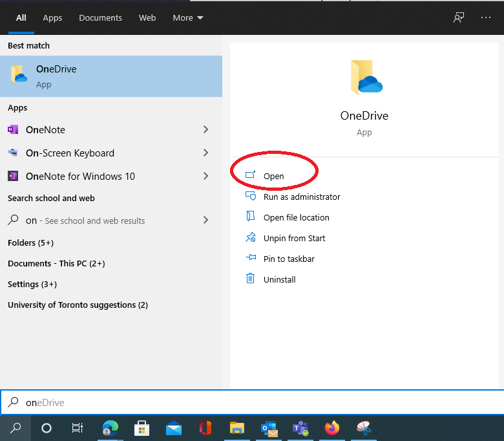Open Task View on the taskbar

[78, 428]
